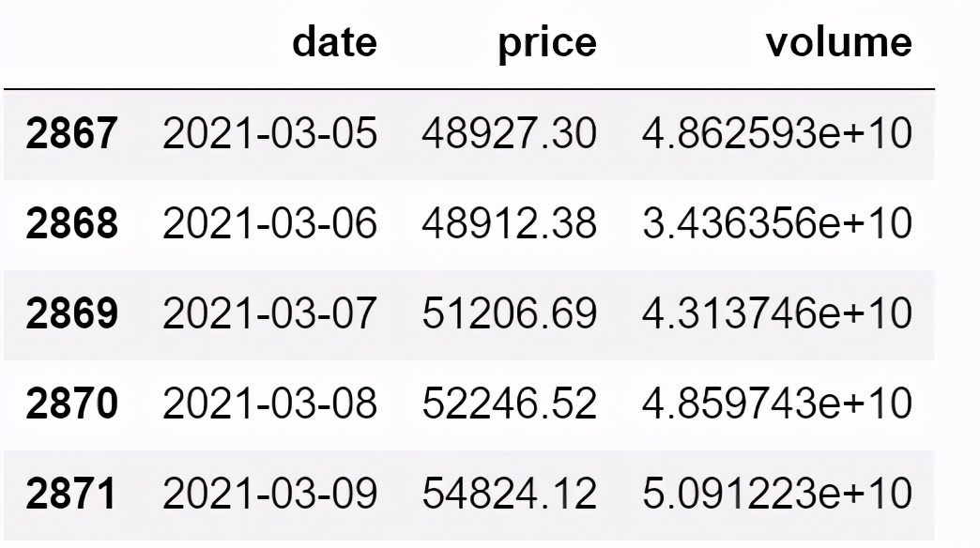
Task: Select row index 2867
Action: [71, 133]
